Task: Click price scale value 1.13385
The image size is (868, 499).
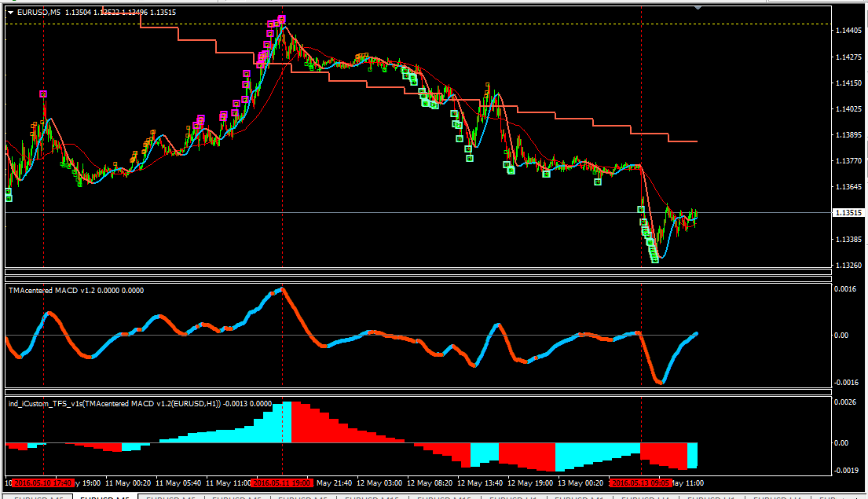Action: (x=848, y=239)
